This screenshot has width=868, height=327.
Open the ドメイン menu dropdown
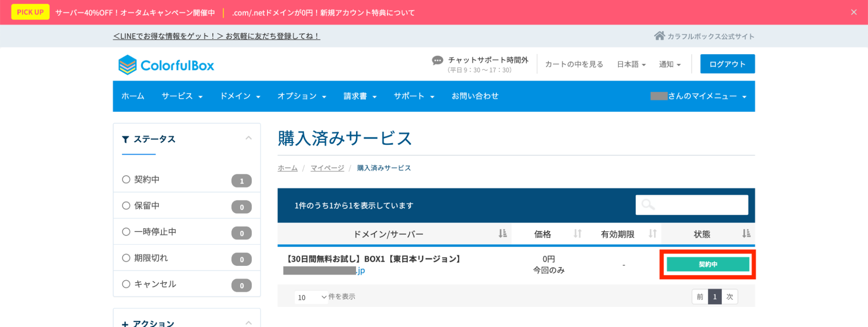click(x=240, y=96)
